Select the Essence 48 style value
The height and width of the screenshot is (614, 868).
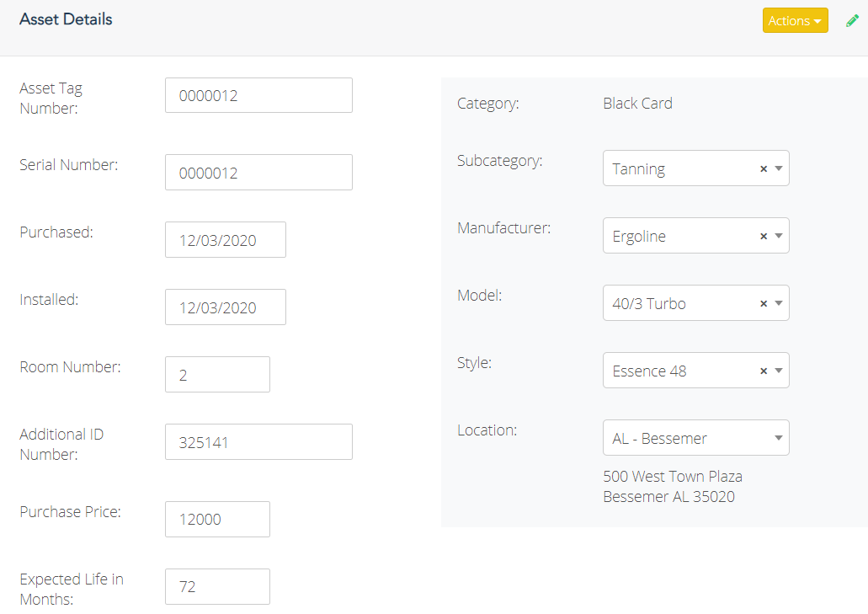649,371
